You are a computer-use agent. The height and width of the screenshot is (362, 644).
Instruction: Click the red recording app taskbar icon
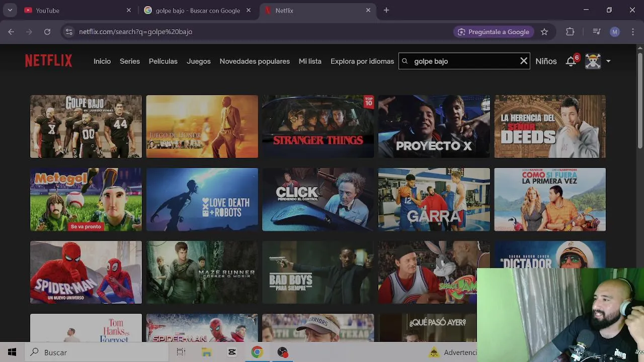point(282,352)
